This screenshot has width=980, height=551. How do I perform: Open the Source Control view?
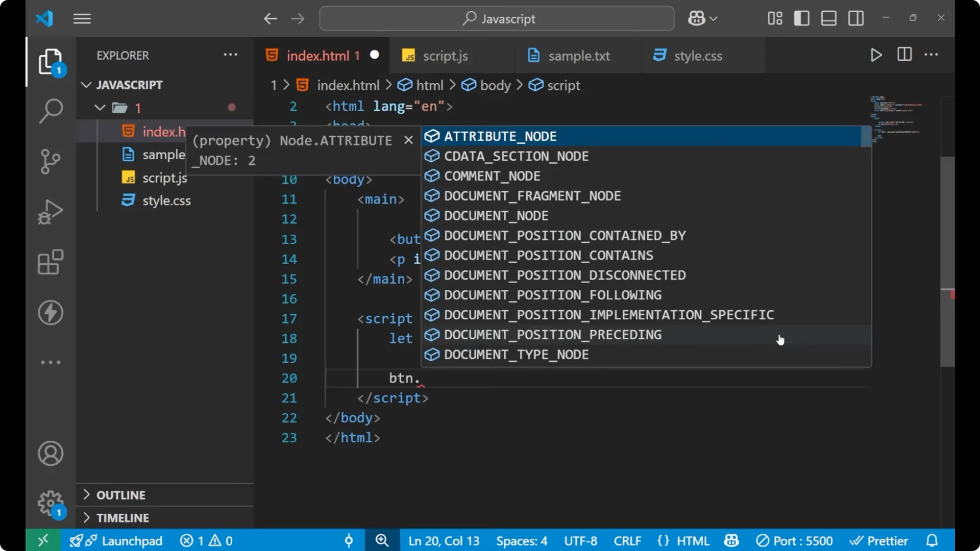[x=50, y=161]
